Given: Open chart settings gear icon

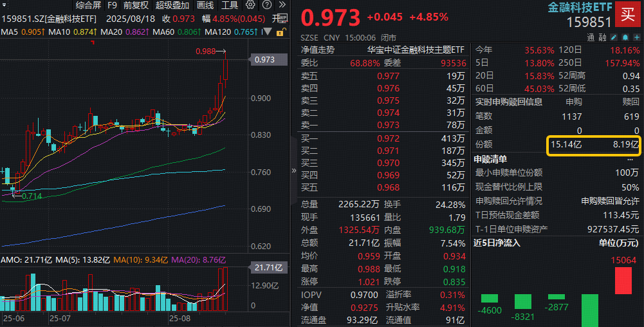Looking at the screenshot, I should click(x=249, y=5).
